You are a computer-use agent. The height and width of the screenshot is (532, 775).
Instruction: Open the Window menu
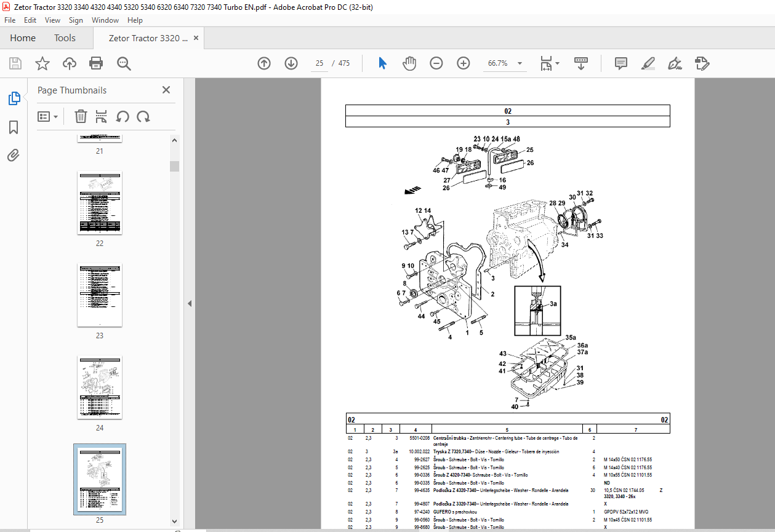click(105, 20)
